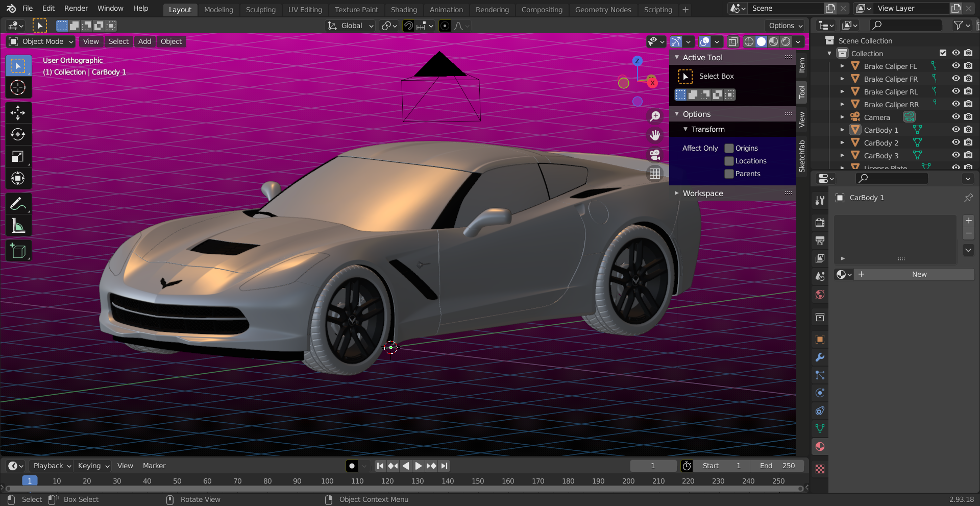Switch orthographic/perspective grid icon
Screen dimensions: 980x506
pos(655,174)
